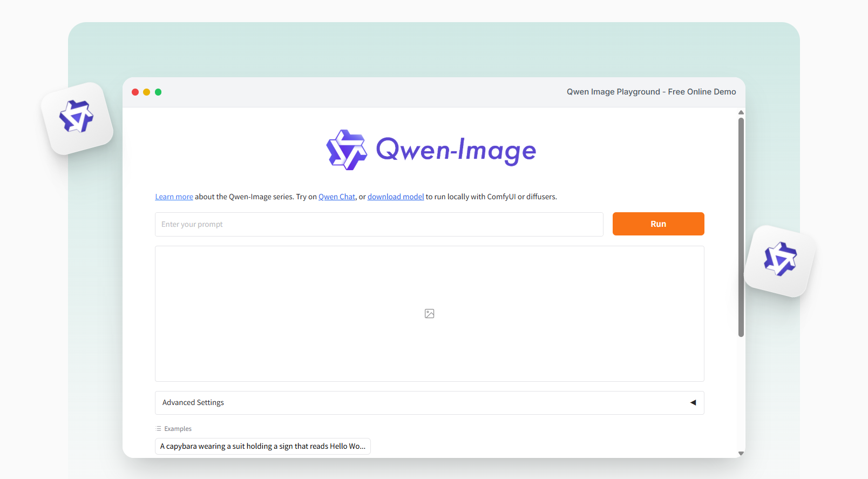Close the window with the red dot
The width and height of the screenshot is (868, 479).
135,92
